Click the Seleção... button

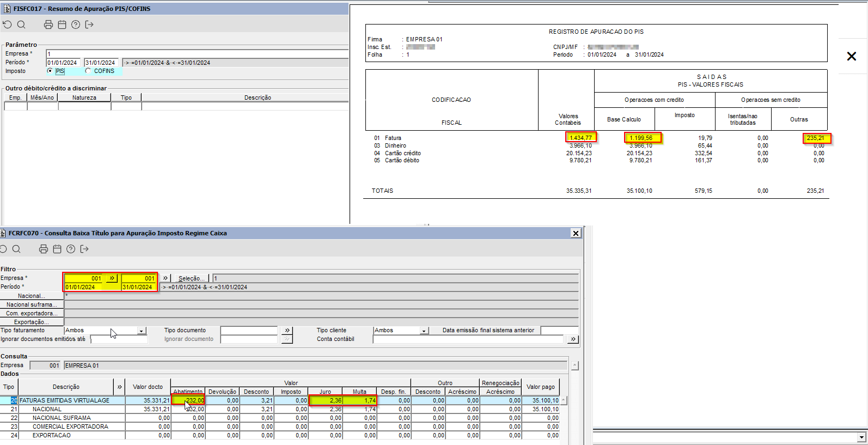click(x=191, y=278)
